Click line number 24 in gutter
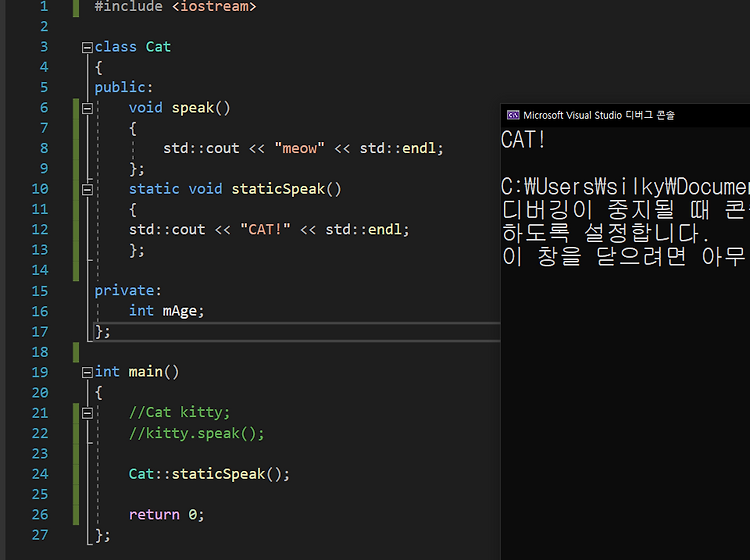The width and height of the screenshot is (750, 560). pyautogui.click(x=40, y=474)
